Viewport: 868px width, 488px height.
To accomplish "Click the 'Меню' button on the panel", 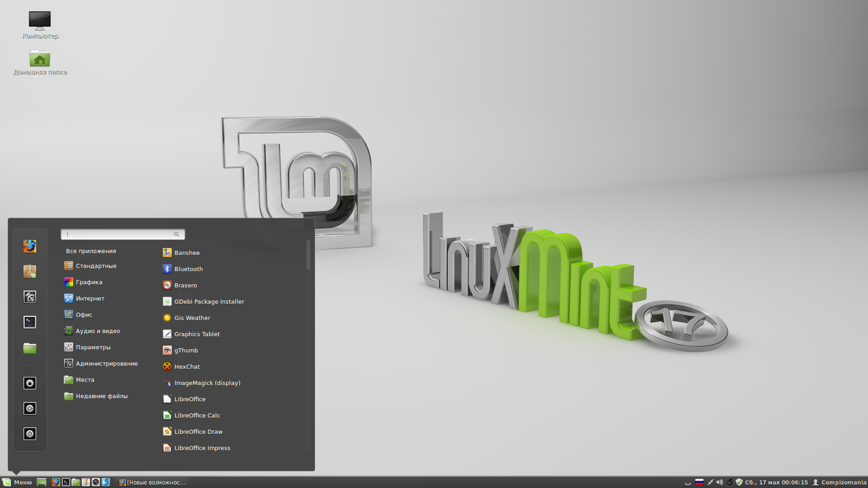I will (x=17, y=482).
